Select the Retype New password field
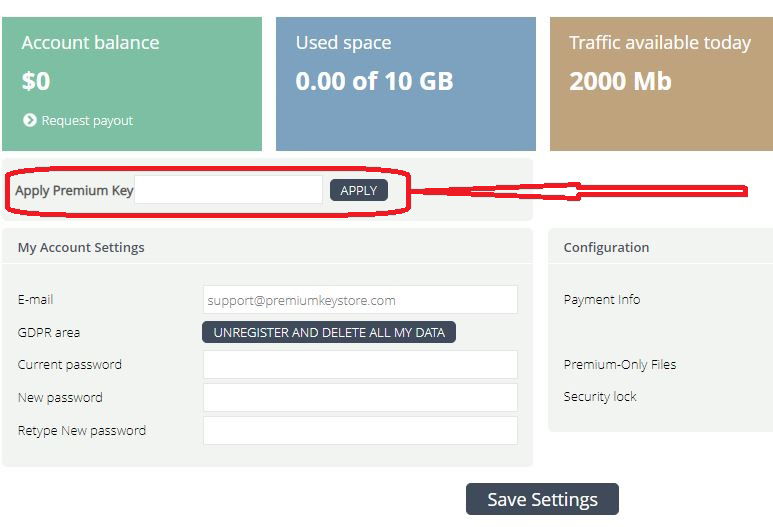 360,430
